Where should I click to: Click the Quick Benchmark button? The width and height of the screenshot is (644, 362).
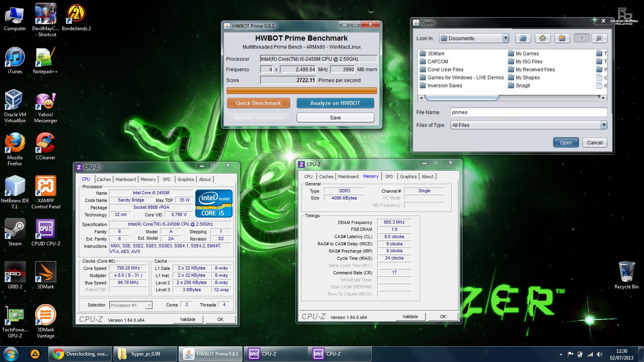coord(258,103)
